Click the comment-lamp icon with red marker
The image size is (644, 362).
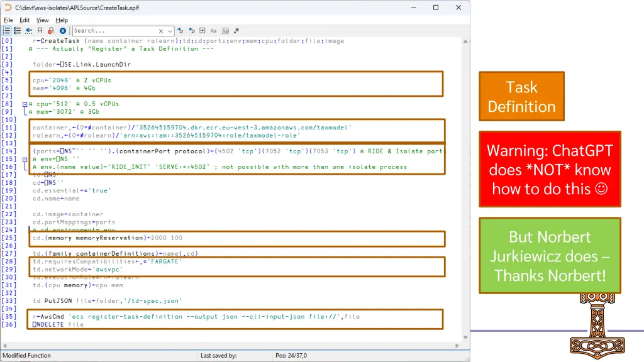pyautogui.click(x=50, y=31)
